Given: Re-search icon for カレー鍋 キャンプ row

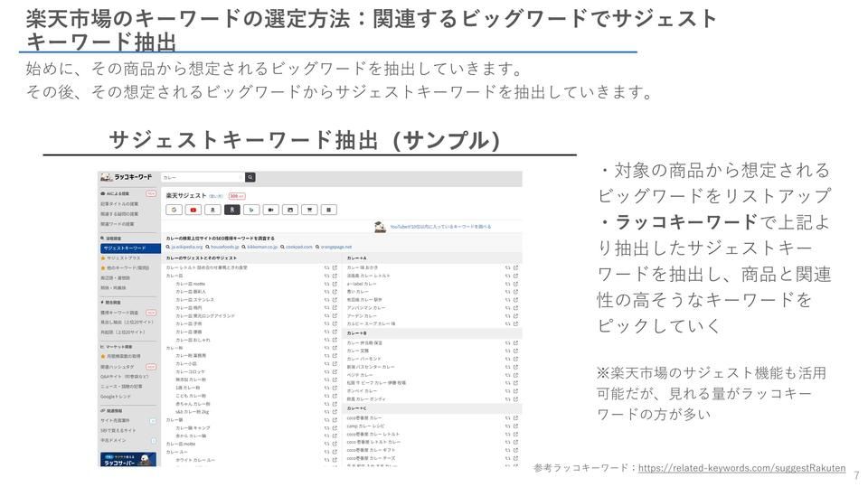Looking at the screenshot, I should click(x=327, y=427).
